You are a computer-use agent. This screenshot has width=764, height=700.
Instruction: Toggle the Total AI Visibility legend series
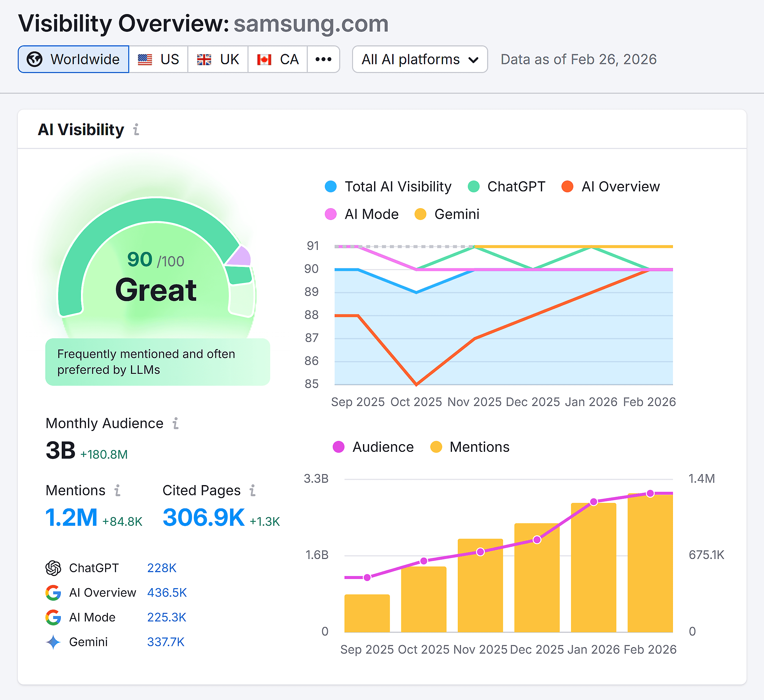pyautogui.click(x=388, y=186)
